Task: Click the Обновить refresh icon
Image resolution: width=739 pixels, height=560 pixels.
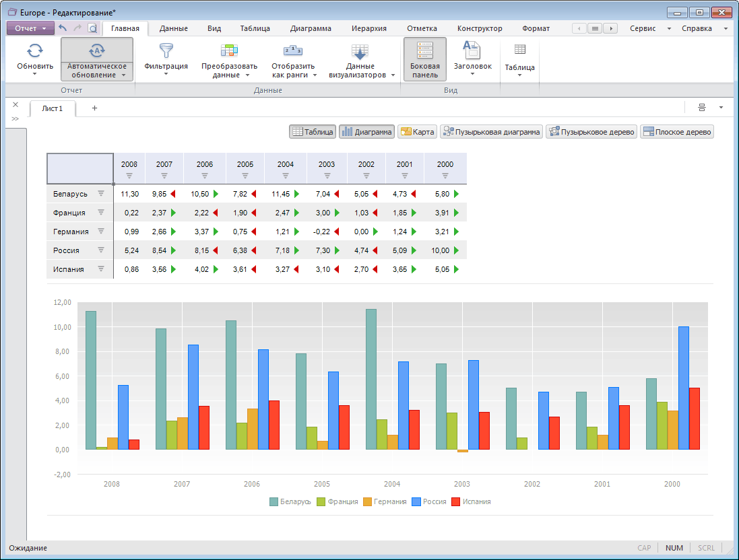Action: pyautogui.click(x=35, y=50)
